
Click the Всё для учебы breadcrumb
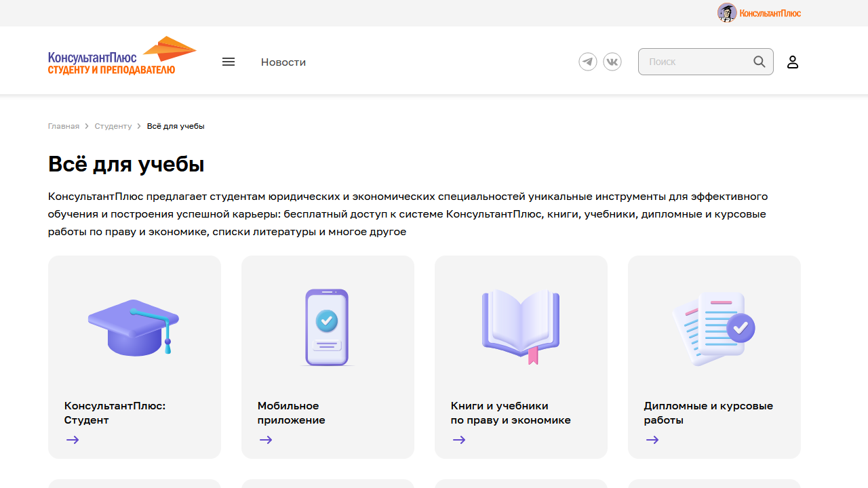[176, 126]
